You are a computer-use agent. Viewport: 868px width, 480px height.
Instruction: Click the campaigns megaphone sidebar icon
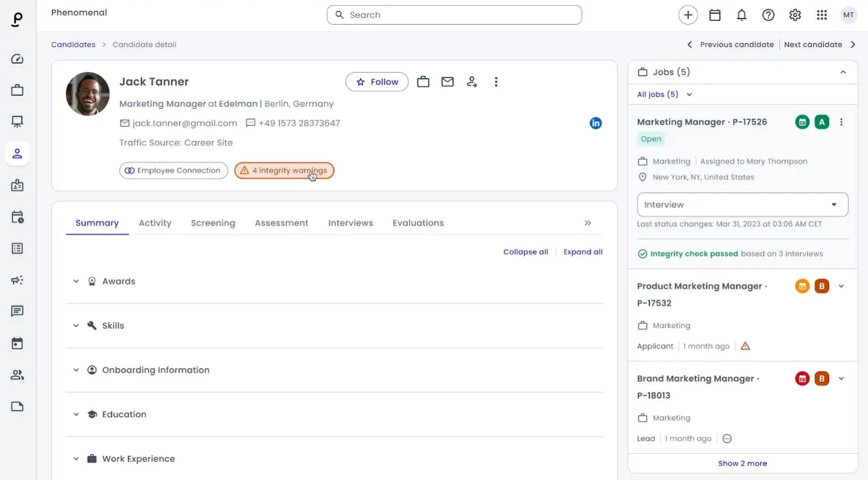tap(17, 280)
